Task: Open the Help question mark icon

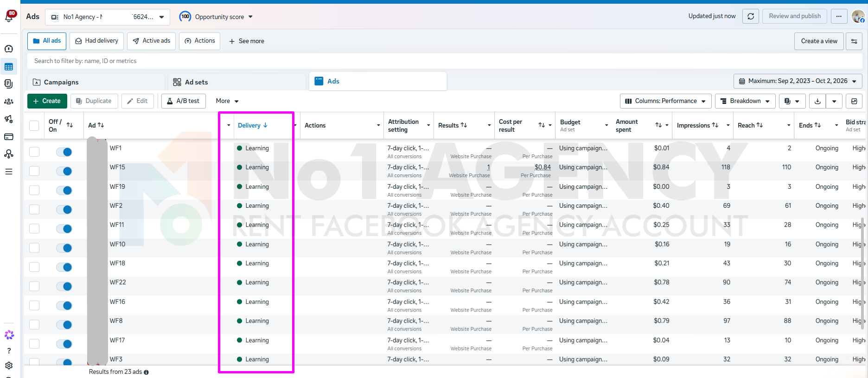Action: coord(9,351)
